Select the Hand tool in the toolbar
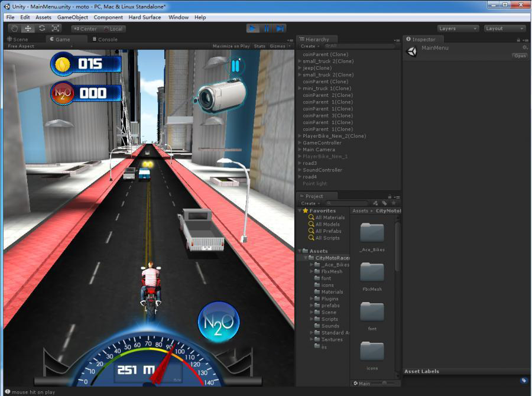 14,28
